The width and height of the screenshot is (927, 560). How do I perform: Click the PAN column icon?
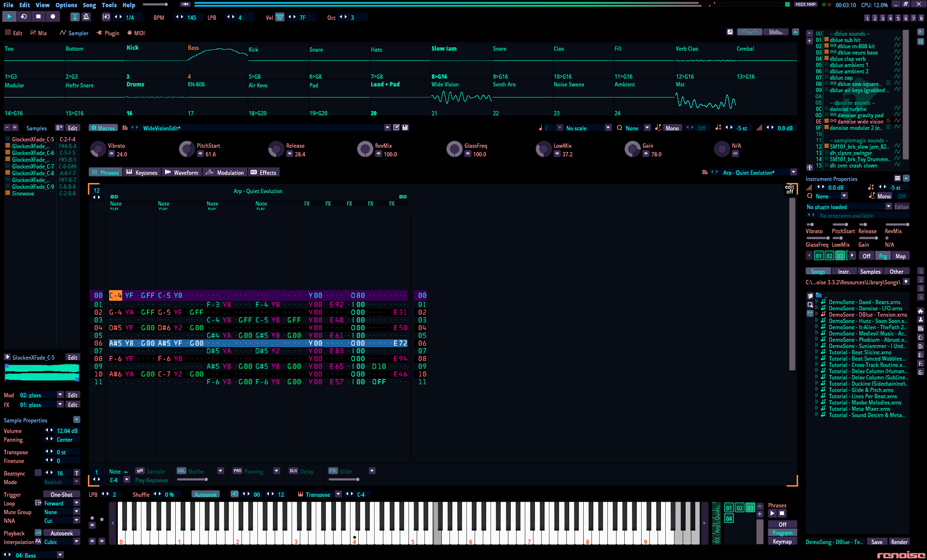(238, 471)
